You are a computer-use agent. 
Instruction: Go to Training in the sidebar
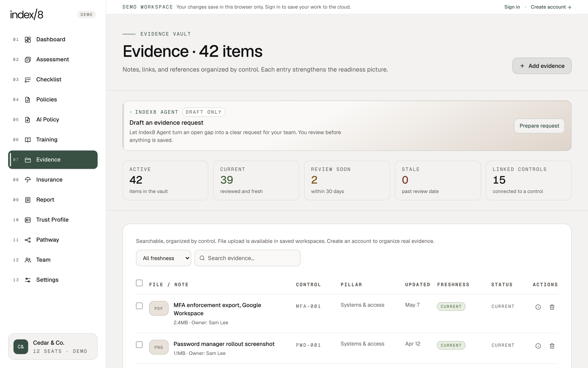point(53,140)
